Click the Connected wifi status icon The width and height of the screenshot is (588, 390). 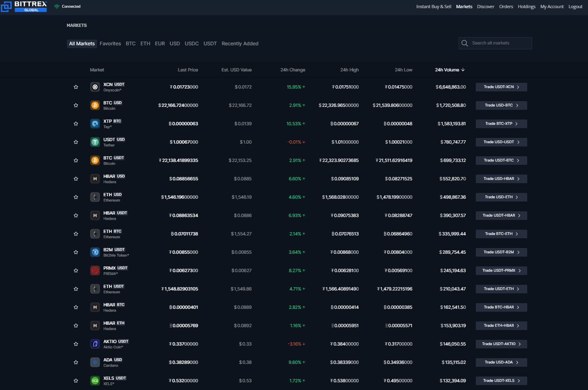(x=57, y=7)
